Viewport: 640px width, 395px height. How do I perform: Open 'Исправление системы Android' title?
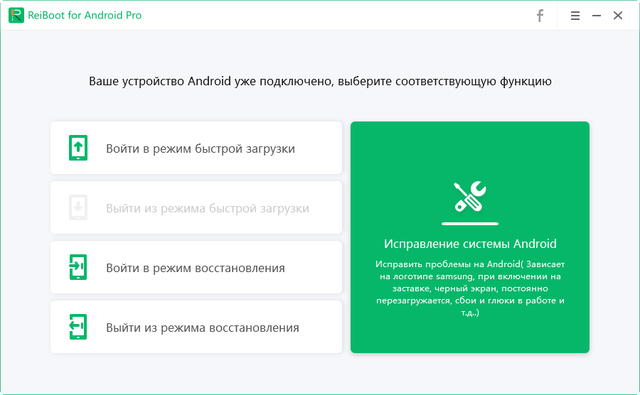(x=470, y=244)
